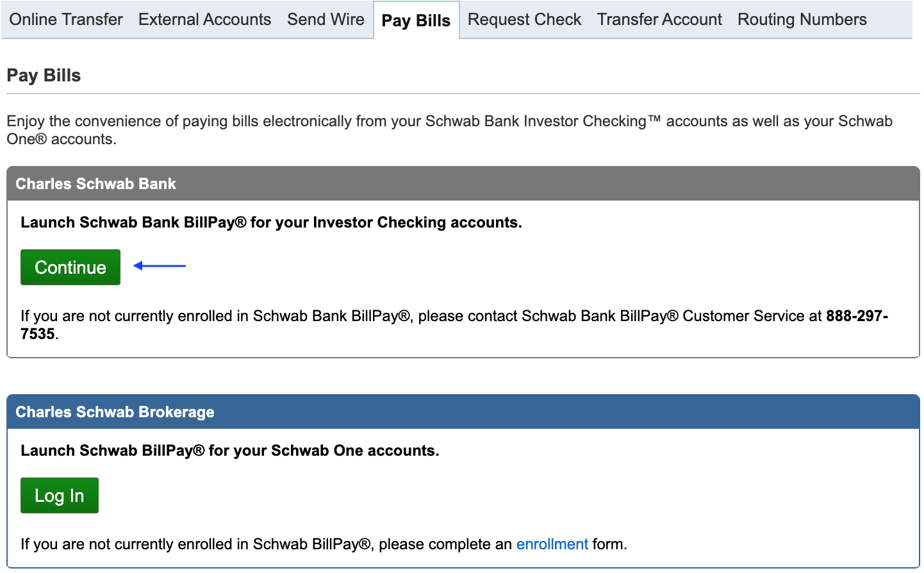Click the Pay Bills page heading
The width and height of the screenshot is (924, 573).
pyautogui.click(x=44, y=76)
